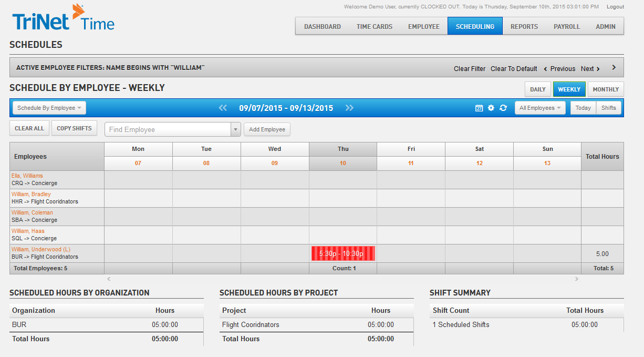Open Monday date 07 link

[x=138, y=163]
